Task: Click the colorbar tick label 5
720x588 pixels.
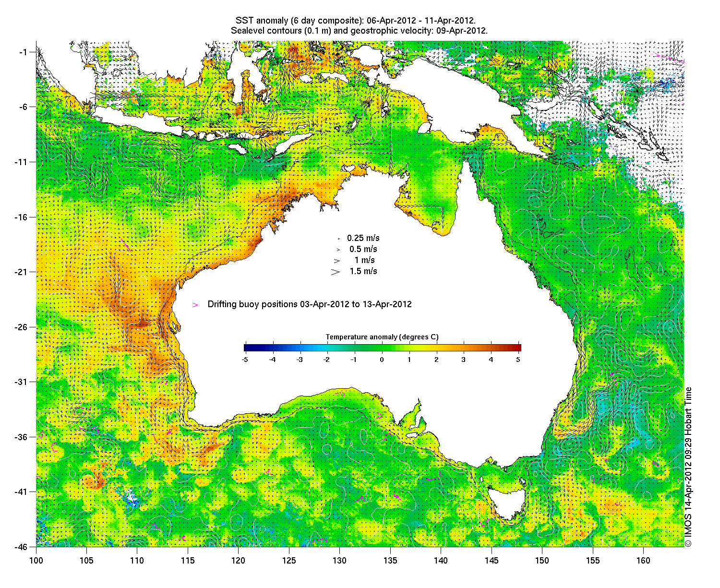Action: [x=518, y=359]
